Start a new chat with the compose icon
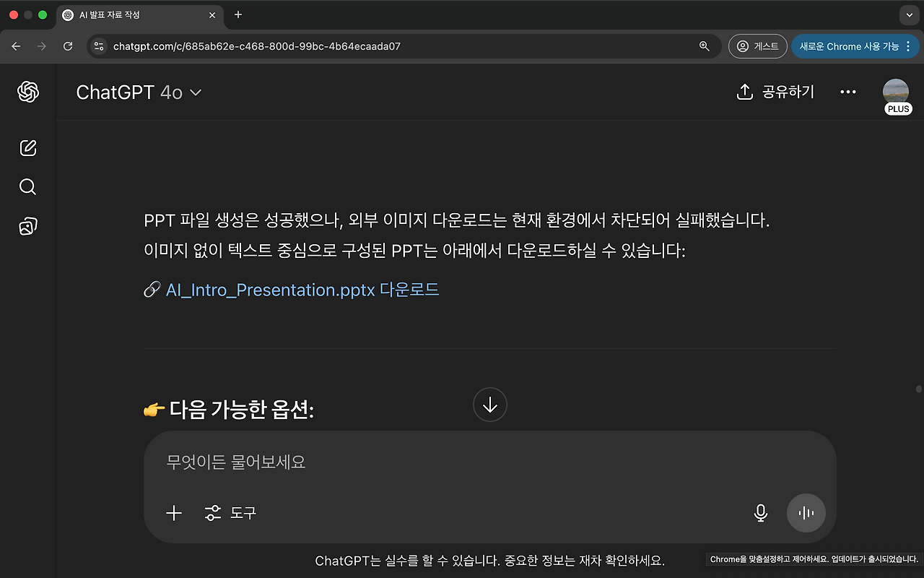924x578 pixels. click(x=27, y=147)
